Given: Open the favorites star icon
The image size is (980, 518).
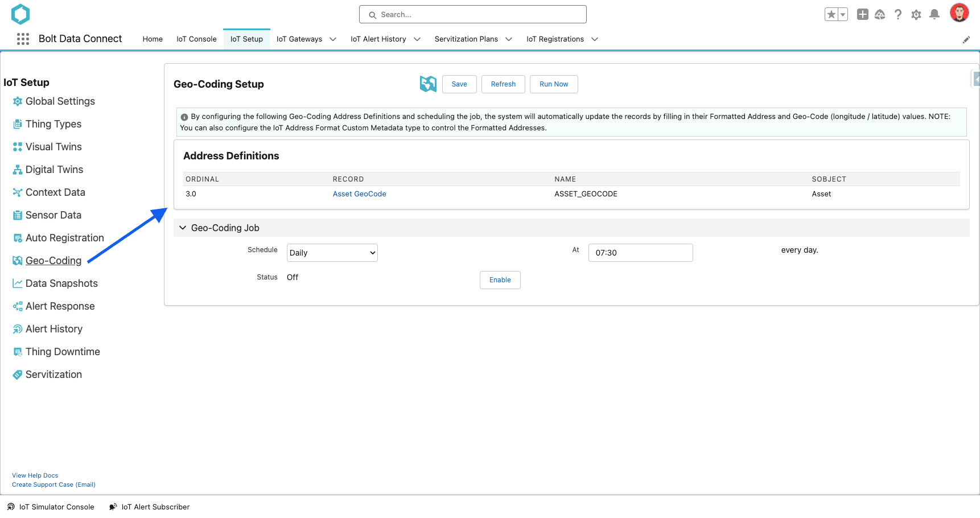Looking at the screenshot, I should click(x=831, y=15).
